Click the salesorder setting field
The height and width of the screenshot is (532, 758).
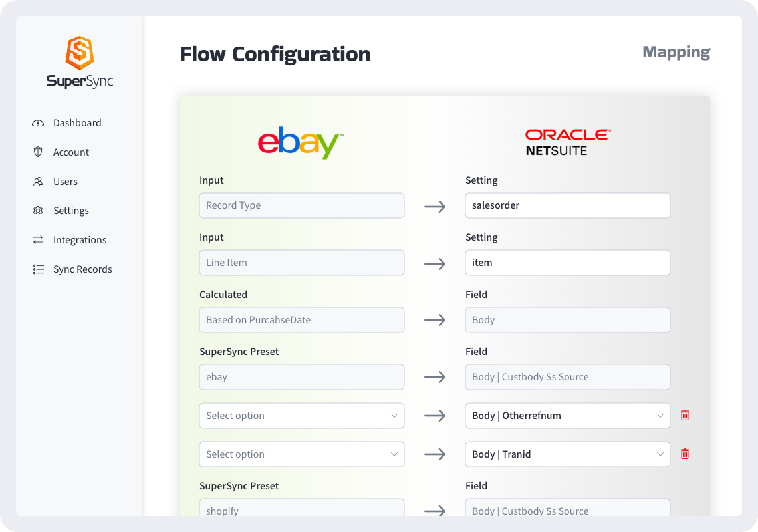coord(567,205)
